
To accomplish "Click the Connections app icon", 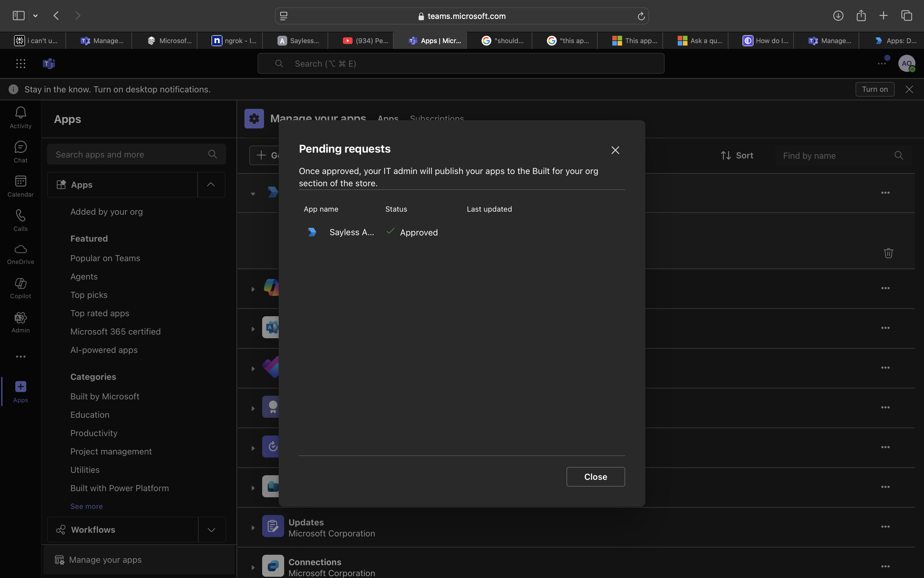I will click(x=273, y=566).
